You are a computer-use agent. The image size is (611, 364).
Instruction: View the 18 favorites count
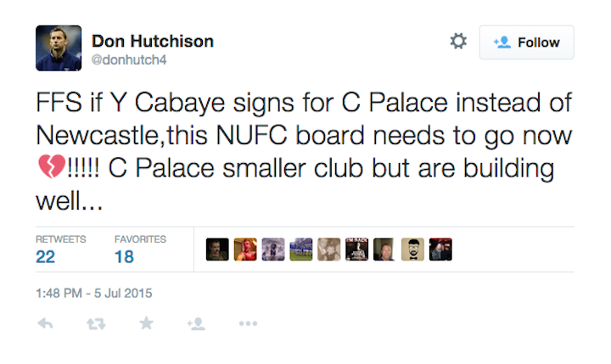pos(125,257)
